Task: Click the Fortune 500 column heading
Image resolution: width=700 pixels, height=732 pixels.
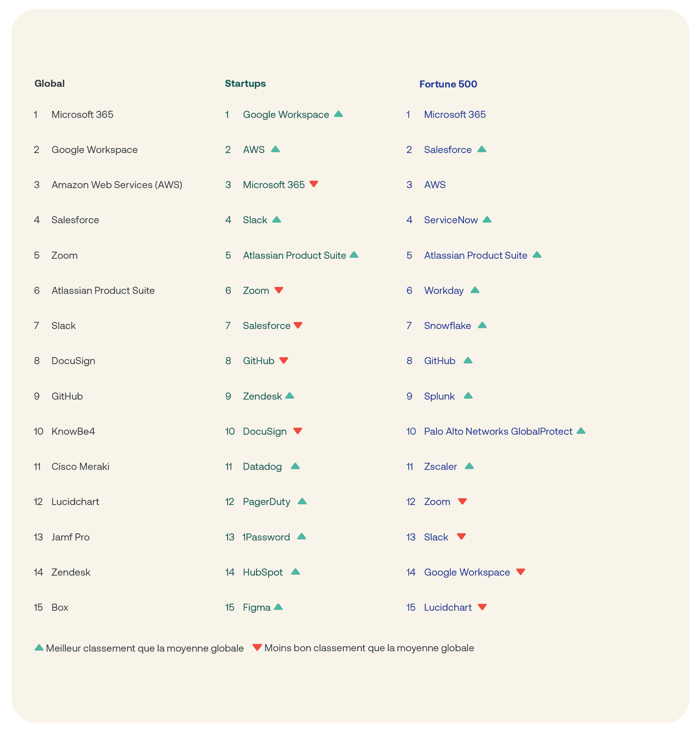Action: tap(448, 84)
